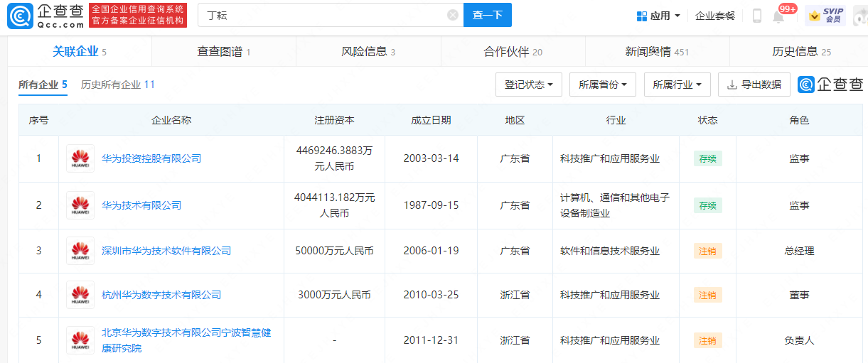Open the Qcc.com logo home link

click(x=46, y=16)
